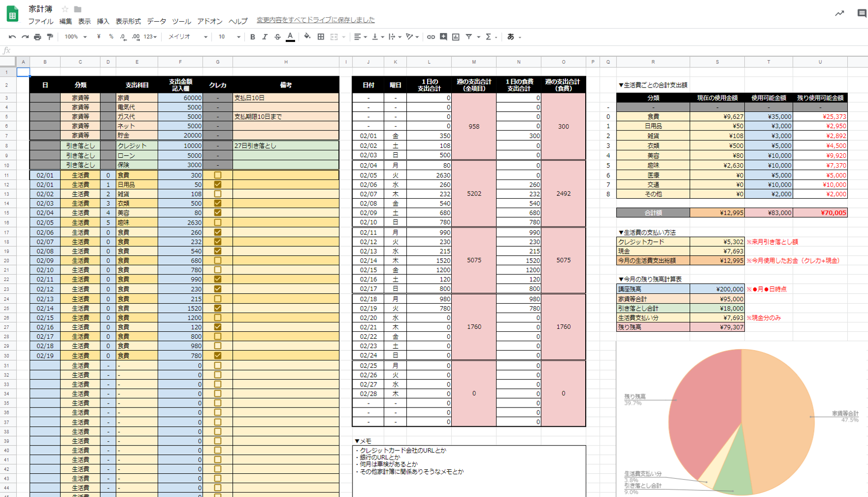Viewport: 868px width, 497px height.
Task: Insert a chart
Action: coord(456,37)
